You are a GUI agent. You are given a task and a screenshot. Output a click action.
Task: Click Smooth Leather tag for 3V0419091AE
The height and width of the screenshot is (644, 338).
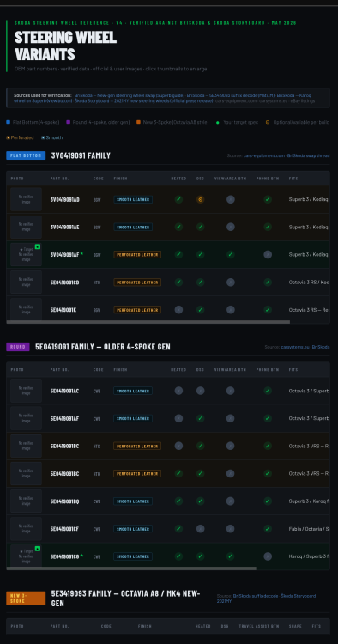point(133,228)
